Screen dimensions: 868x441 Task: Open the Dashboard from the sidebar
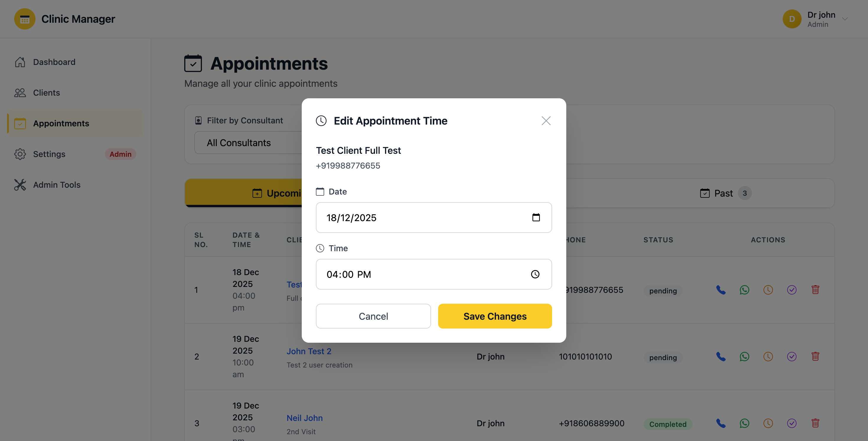point(54,62)
